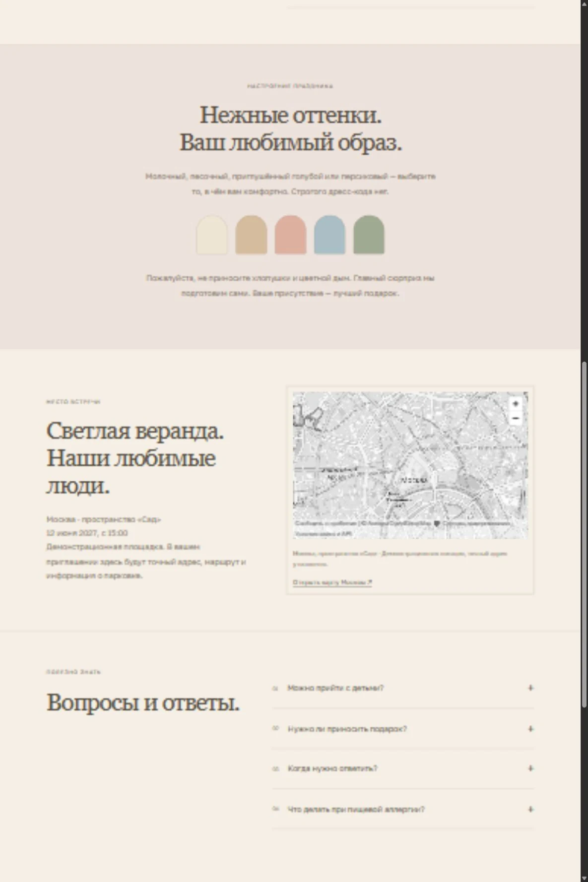The height and width of the screenshot is (882, 588).
Task: Expand «Нужно ли приносить подарок?» question
Action: point(403,729)
